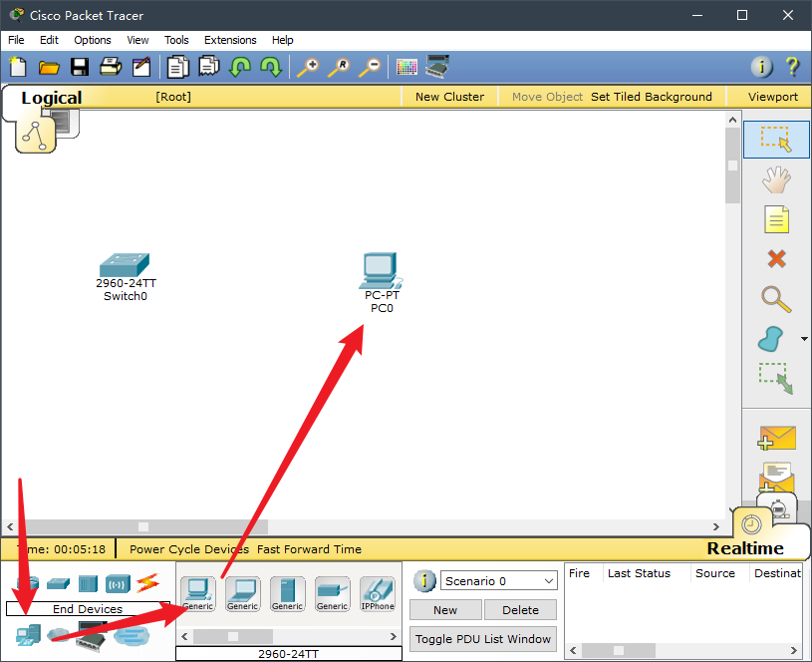This screenshot has width=812, height=662.
Task: Pick the Place Note tool
Action: pos(776,219)
